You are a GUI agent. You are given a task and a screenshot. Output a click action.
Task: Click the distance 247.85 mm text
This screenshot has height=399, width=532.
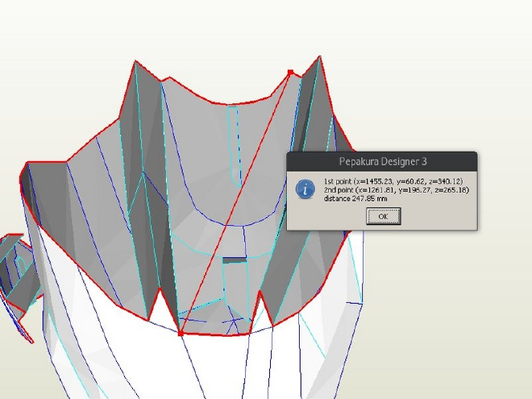click(x=355, y=198)
